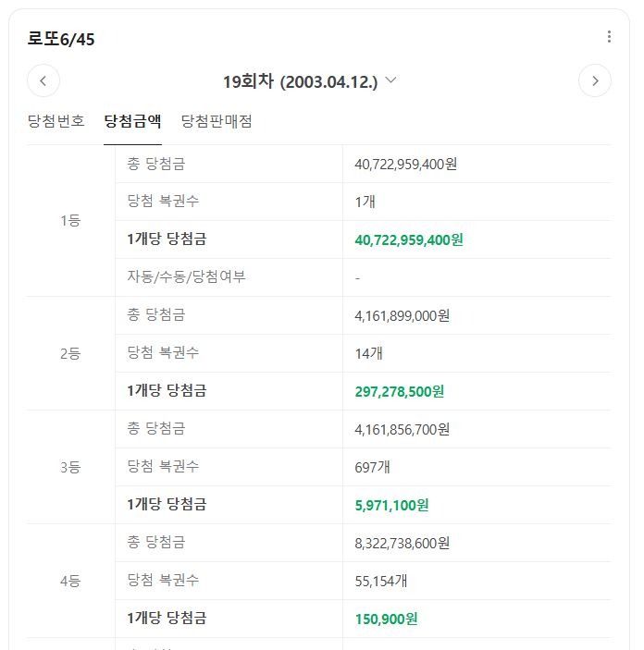This screenshot has width=644, height=650.
Task: Go to the next lotto round
Action: point(595,80)
